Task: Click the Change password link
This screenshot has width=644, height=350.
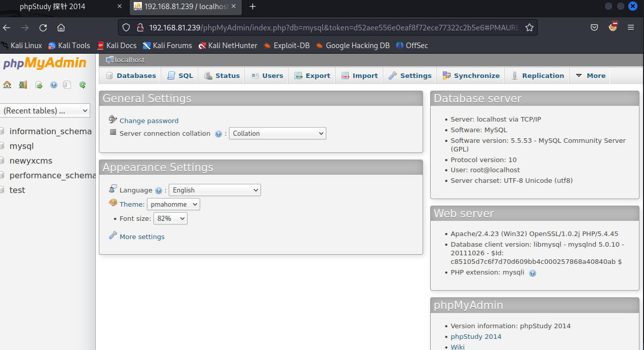Action: (x=149, y=121)
